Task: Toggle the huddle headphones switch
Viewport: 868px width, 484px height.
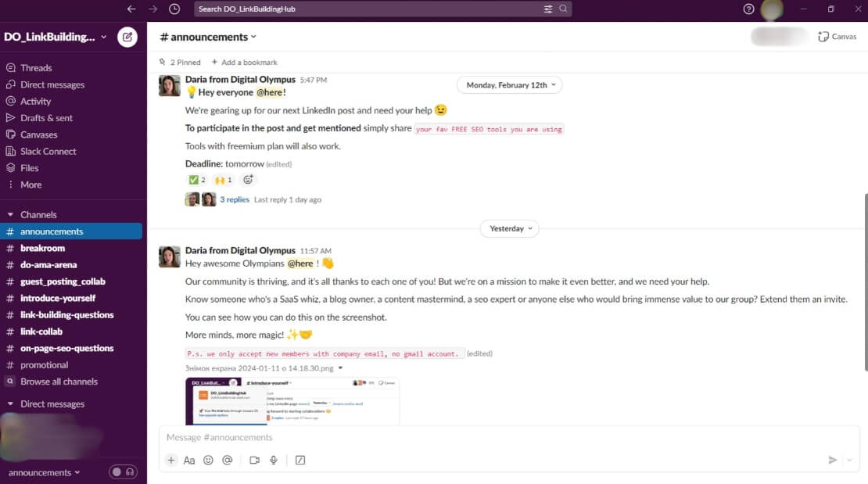Action: click(x=123, y=471)
